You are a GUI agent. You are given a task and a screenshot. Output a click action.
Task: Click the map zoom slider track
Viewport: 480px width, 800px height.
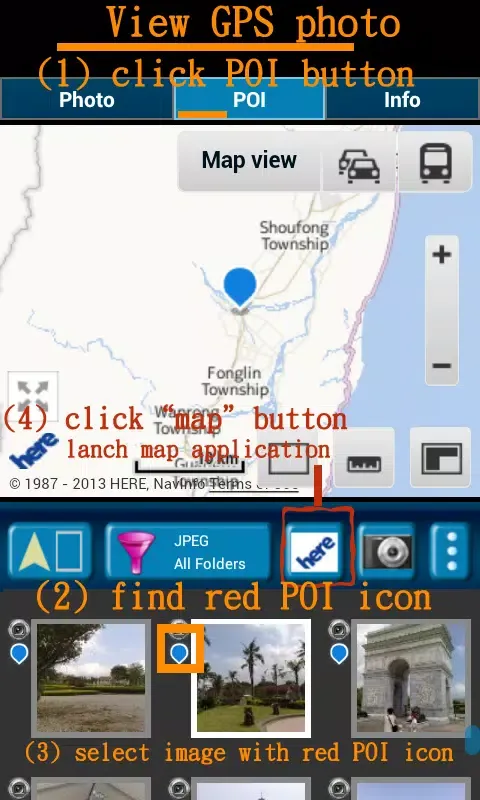click(x=442, y=311)
